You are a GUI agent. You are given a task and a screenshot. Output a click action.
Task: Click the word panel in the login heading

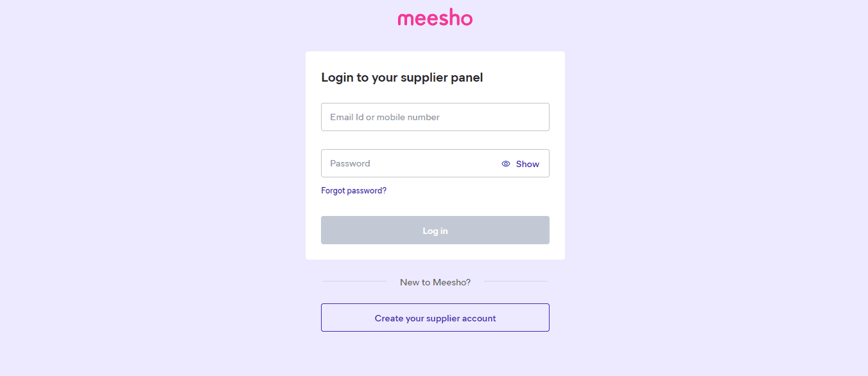[467, 78]
